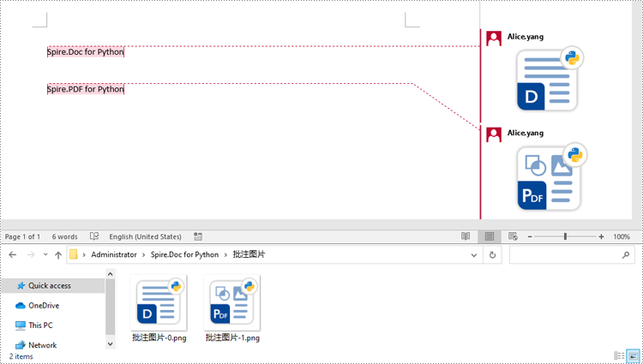643x364 pixels.
Task: Click the Quick access star icon
Action: [21, 286]
